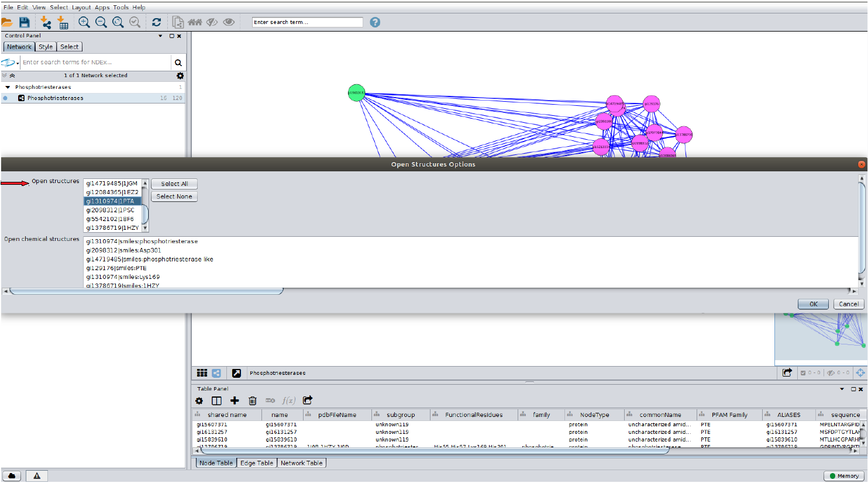Select structure gi2098312|1PSC in list
The height and width of the screenshot is (483, 868).
point(113,210)
